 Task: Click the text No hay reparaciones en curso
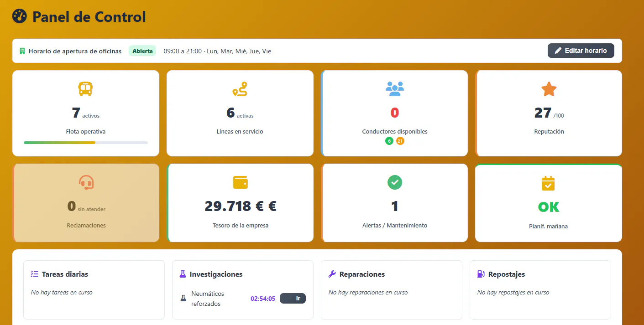click(x=368, y=293)
